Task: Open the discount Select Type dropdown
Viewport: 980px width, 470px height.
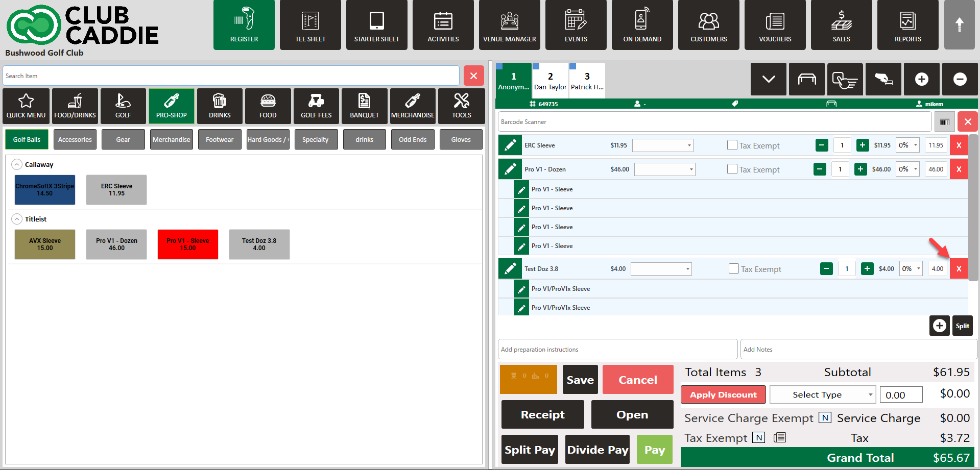Action: (822, 394)
